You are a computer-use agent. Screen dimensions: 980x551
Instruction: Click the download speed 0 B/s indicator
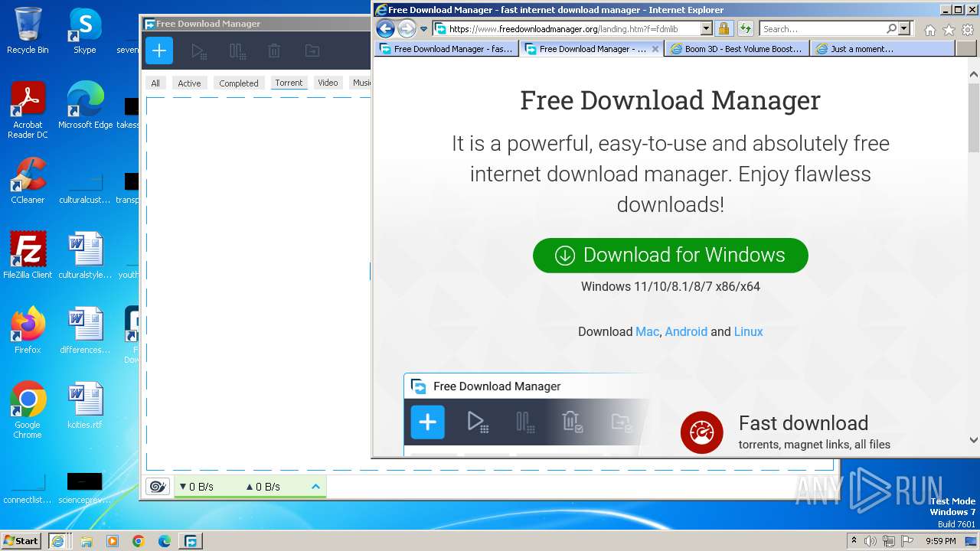[x=196, y=487]
